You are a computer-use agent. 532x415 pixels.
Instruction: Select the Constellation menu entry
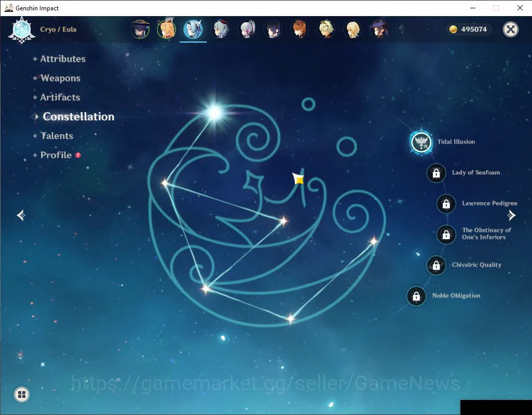pos(78,117)
